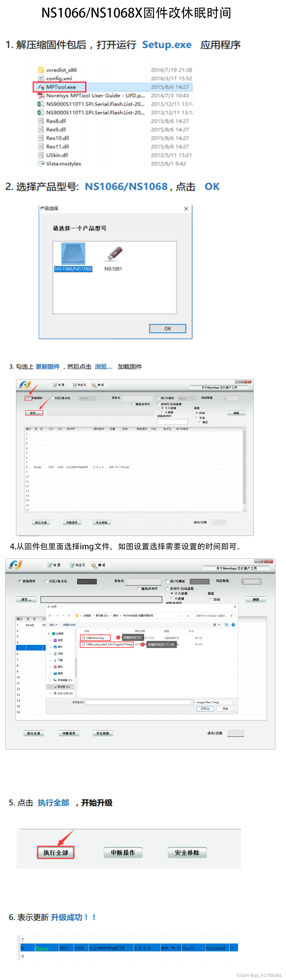This screenshot has height=980, width=286.
Task: Refresh the 打开 dialog folder view
Action: [x=187, y=615]
